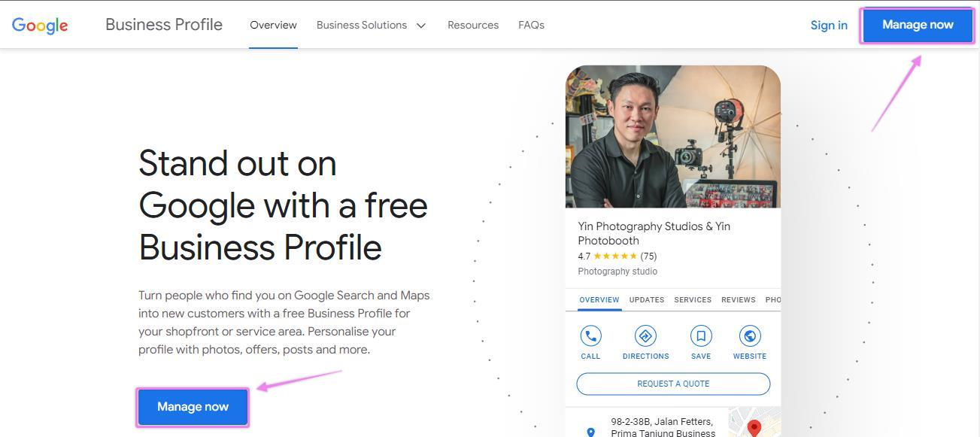Image resolution: width=980 pixels, height=437 pixels.
Task: Rate via the five-star rating icons
Action: pyautogui.click(x=614, y=256)
